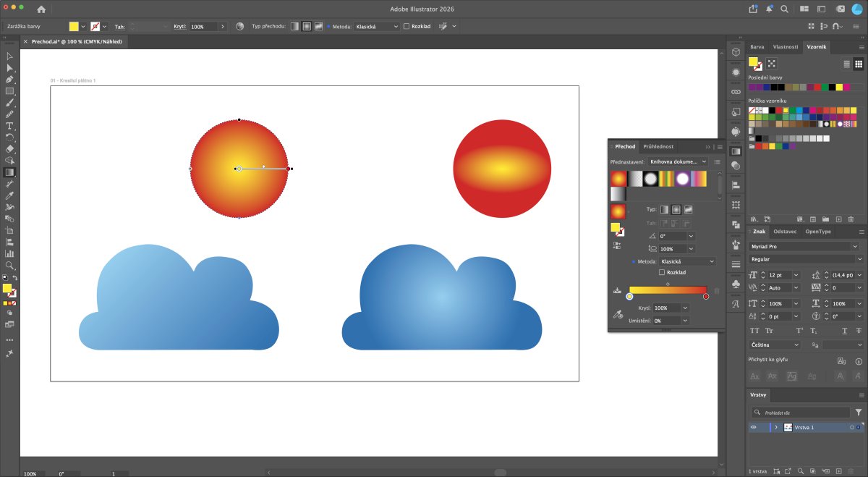868x477 pixels.
Task: Go to the Home screen icon
Action: [x=41, y=9]
